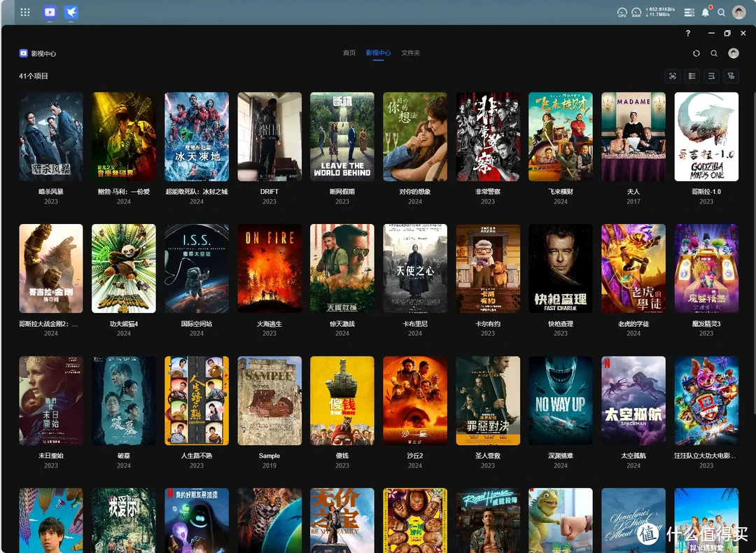Open search inside the video center
This screenshot has height=553, width=756.
pos(714,53)
